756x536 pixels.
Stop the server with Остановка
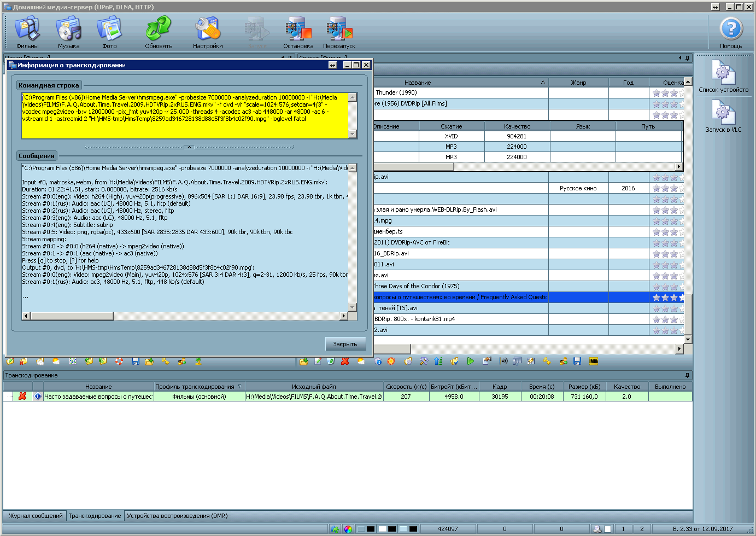(298, 32)
